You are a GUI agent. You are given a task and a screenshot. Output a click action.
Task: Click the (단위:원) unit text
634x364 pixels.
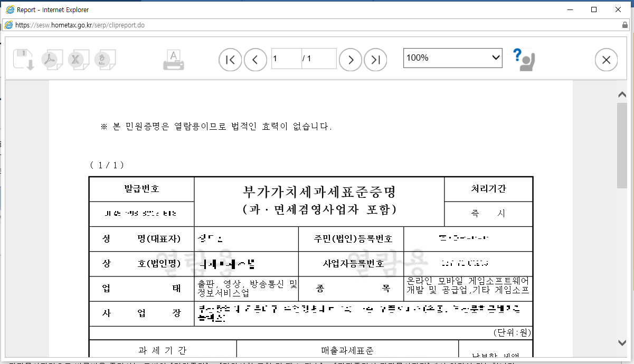pyautogui.click(x=512, y=333)
